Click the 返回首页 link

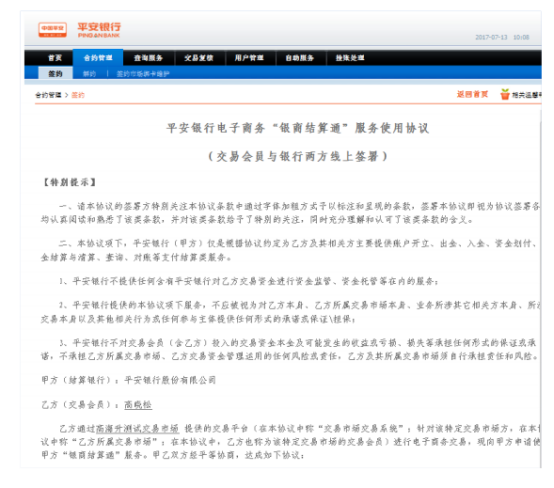point(472,94)
